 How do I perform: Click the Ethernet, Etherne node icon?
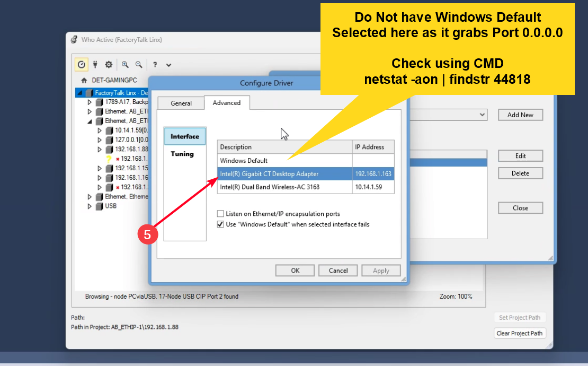[100, 197]
